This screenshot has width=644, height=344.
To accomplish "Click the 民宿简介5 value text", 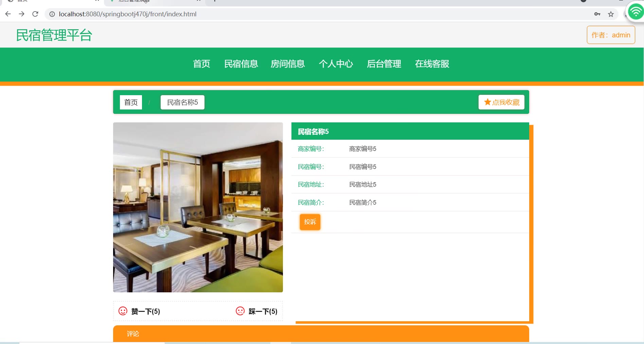I will 362,203.
